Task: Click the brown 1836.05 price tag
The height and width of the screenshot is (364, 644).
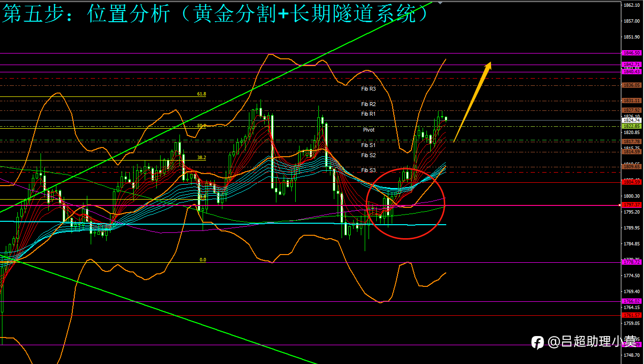Action: (631, 85)
